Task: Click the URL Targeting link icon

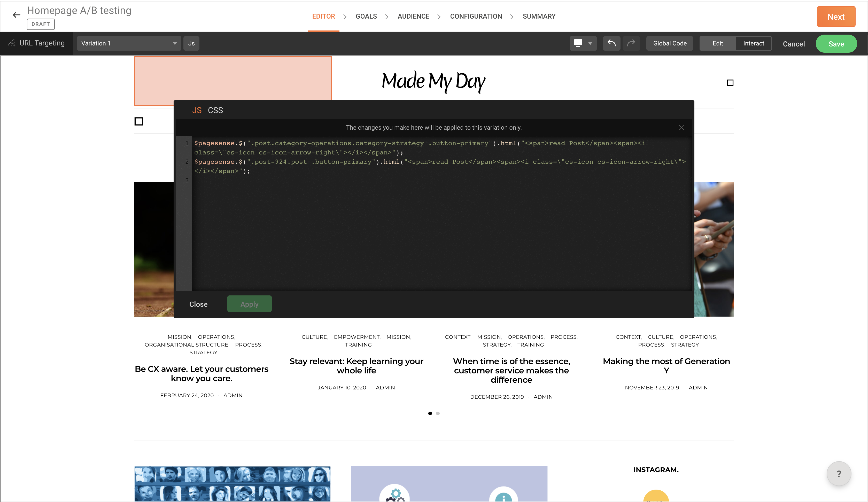Action: 12,43
